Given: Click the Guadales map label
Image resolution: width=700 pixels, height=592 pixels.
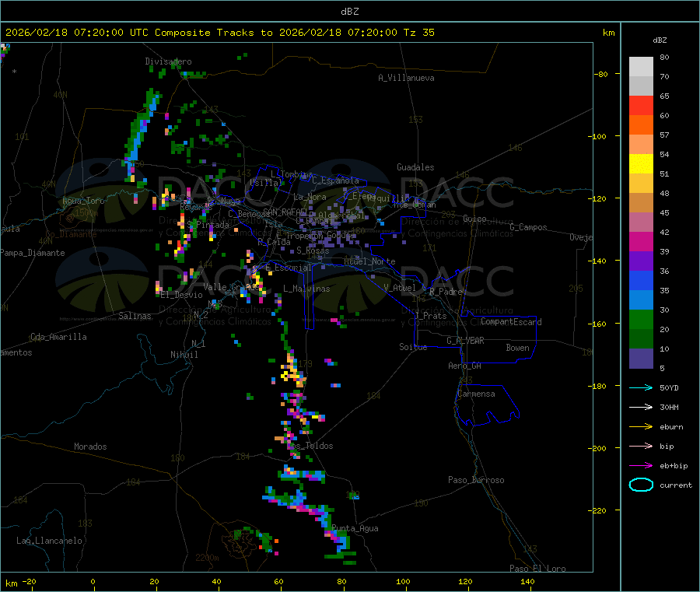Looking at the screenshot, I should pyautogui.click(x=415, y=167).
